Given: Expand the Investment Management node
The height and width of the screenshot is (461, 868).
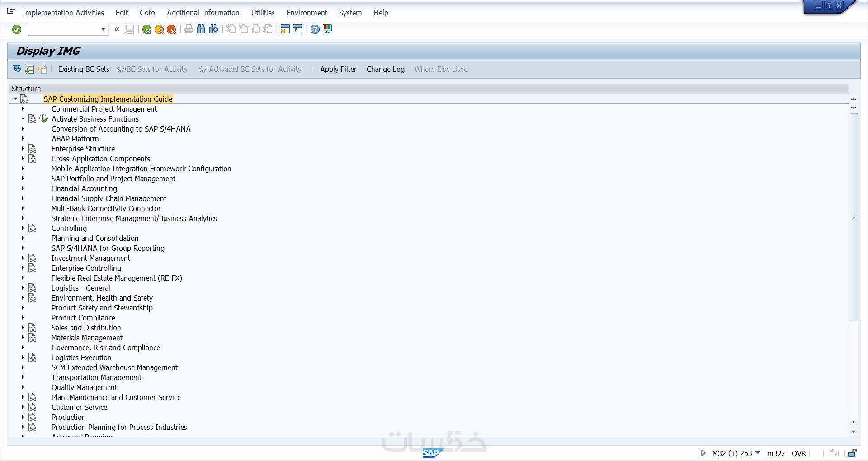Looking at the screenshot, I should pyautogui.click(x=23, y=258).
